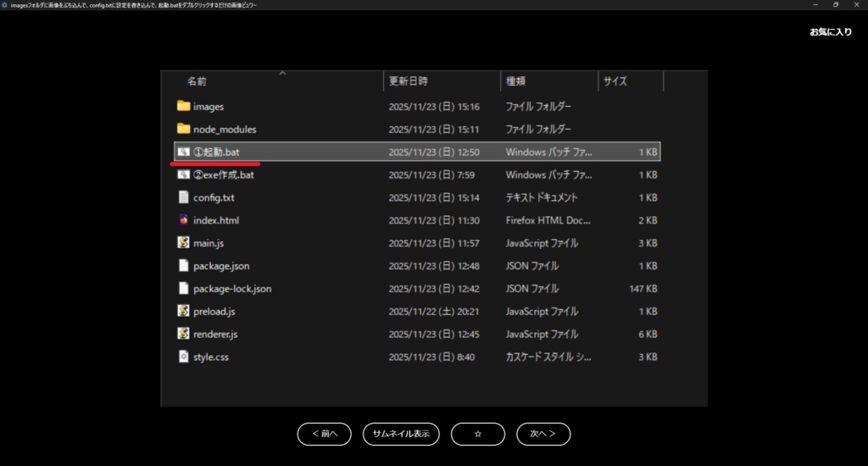Image resolution: width=868 pixels, height=466 pixels.
Task: Advance to the next image with 次へ
Action: [543, 434]
